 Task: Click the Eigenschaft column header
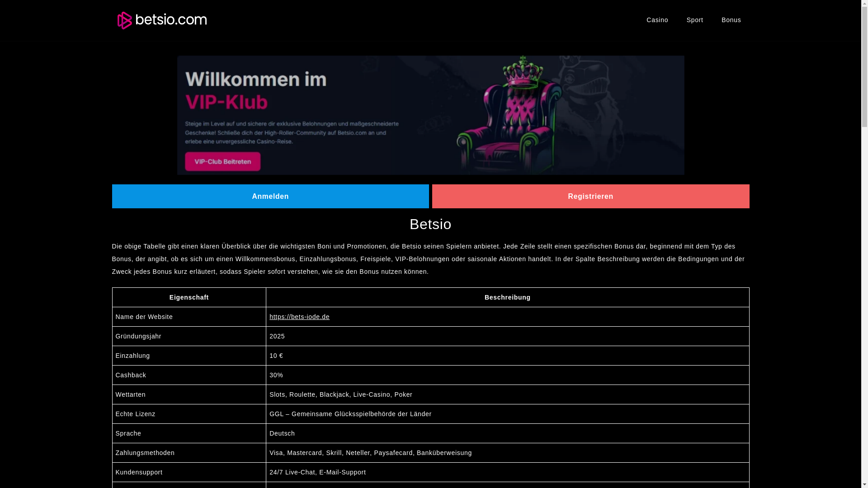click(x=189, y=297)
